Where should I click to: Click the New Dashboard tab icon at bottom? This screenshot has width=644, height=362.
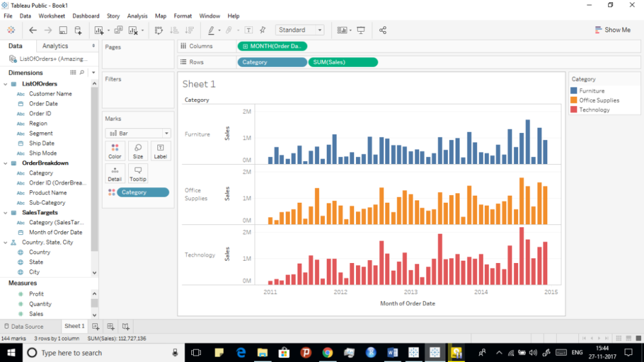pos(110,326)
